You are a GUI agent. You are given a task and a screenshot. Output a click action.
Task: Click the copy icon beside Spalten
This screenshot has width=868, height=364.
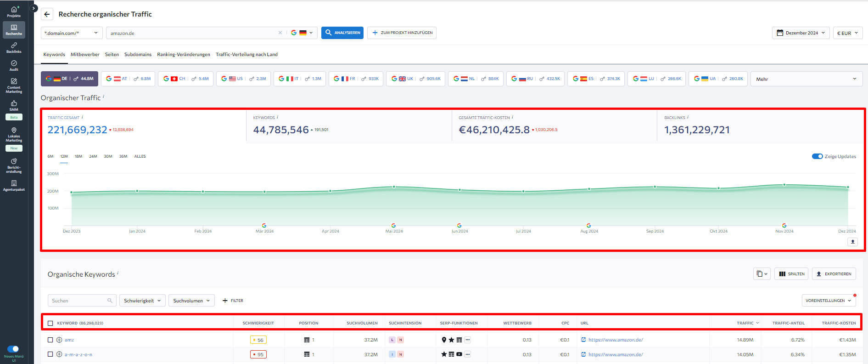coord(762,274)
